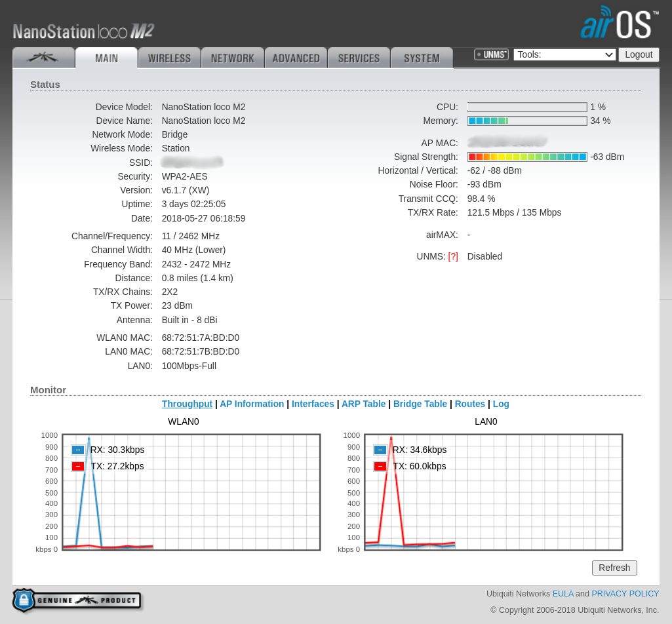Go to the System tab

point(422,58)
